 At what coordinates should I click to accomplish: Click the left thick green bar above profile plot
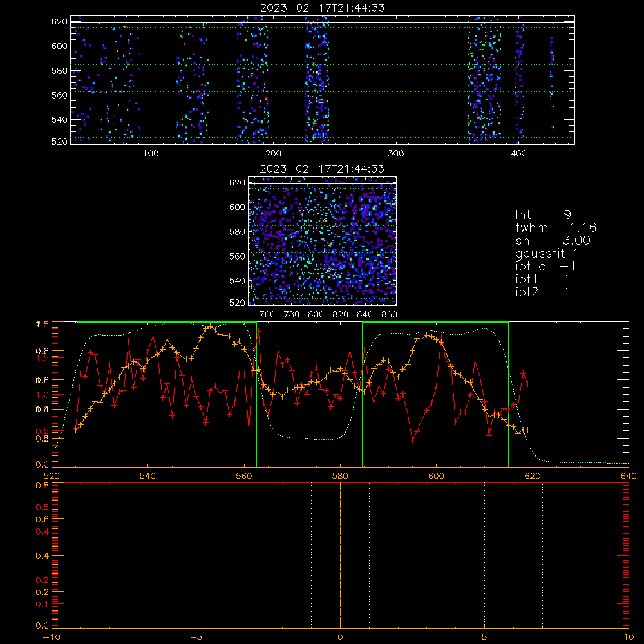[167, 323]
